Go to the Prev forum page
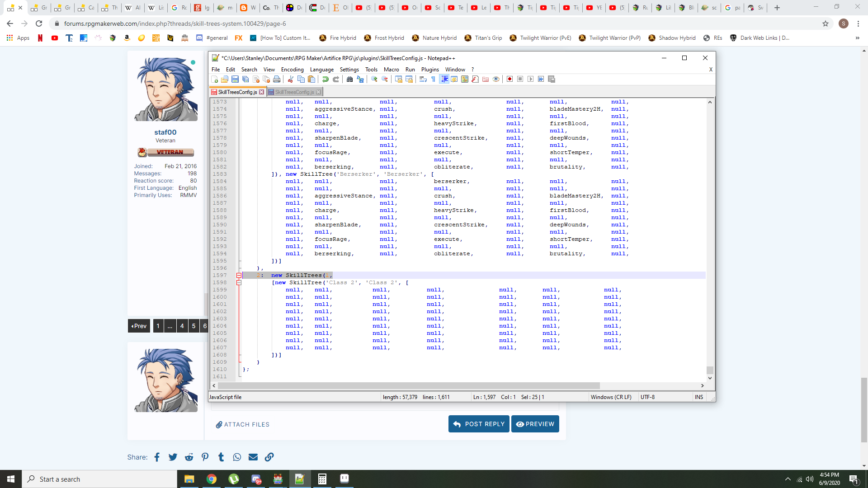The image size is (868, 488). coord(139,326)
